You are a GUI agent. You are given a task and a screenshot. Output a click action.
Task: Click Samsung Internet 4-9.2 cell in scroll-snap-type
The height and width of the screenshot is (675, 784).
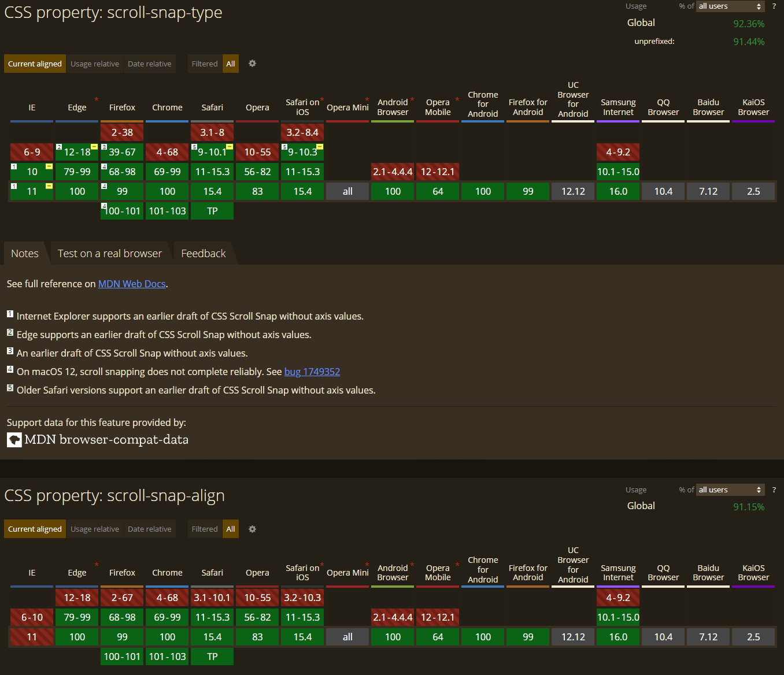click(618, 152)
